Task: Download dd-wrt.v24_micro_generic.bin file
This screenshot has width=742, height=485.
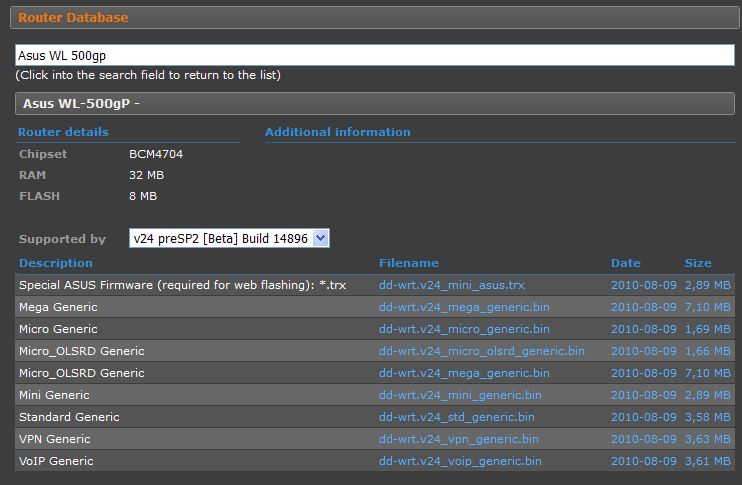Action: 464,329
